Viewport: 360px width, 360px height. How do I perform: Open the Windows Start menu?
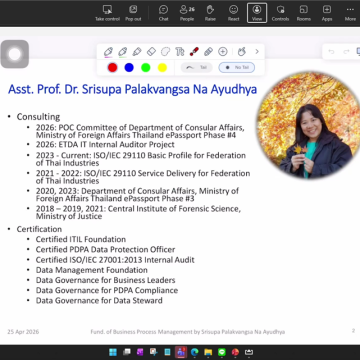point(113,352)
